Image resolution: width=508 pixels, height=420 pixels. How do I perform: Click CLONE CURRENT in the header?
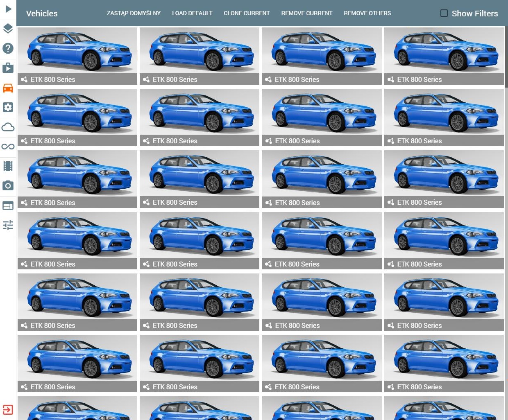click(x=247, y=13)
